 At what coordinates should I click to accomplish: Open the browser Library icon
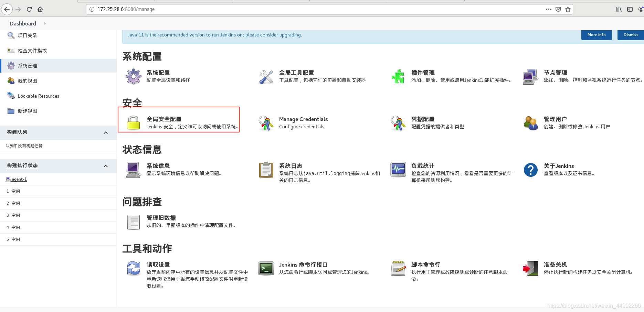click(619, 9)
